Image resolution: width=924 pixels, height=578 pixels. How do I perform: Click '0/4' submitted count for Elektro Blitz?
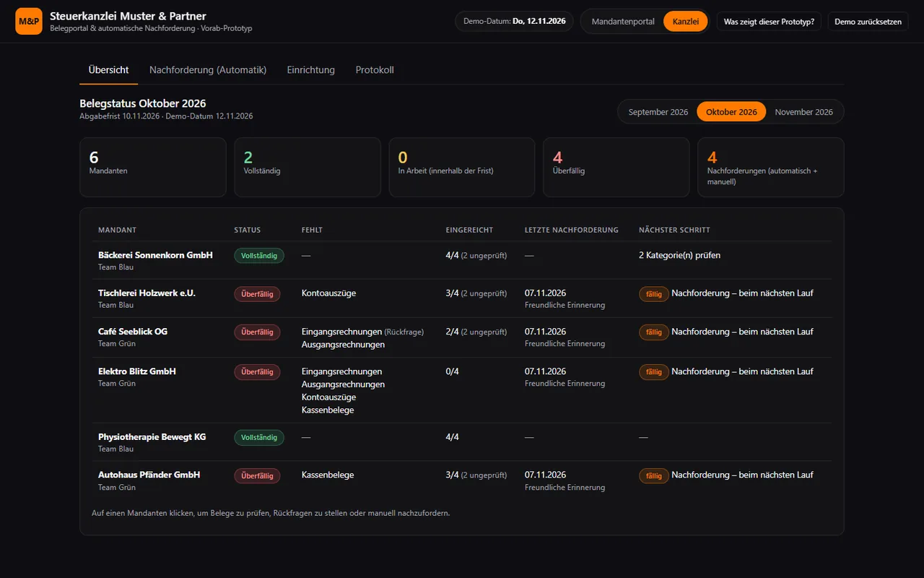point(453,371)
